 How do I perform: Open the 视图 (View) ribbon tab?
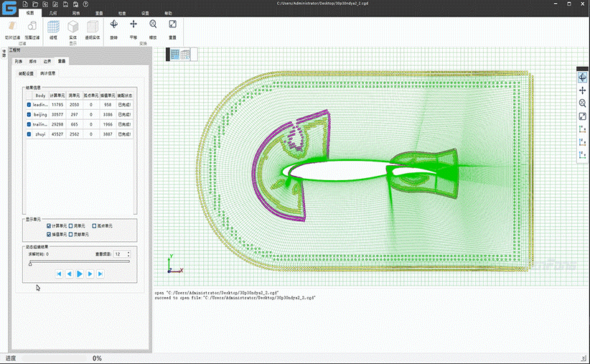tap(30, 13)
